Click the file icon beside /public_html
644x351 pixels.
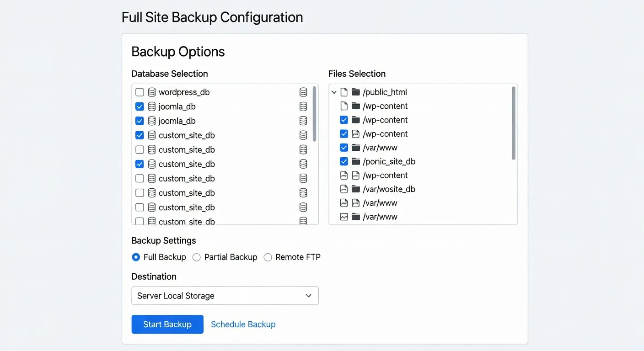345,92
